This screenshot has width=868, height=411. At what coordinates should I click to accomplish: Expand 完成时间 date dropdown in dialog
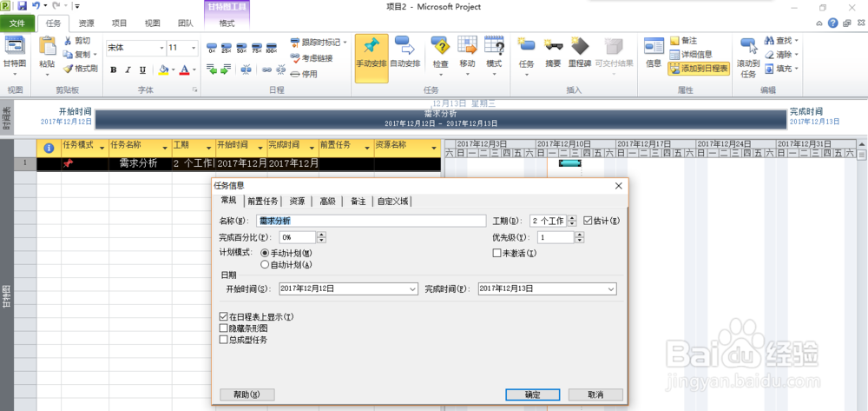point(611,289)
